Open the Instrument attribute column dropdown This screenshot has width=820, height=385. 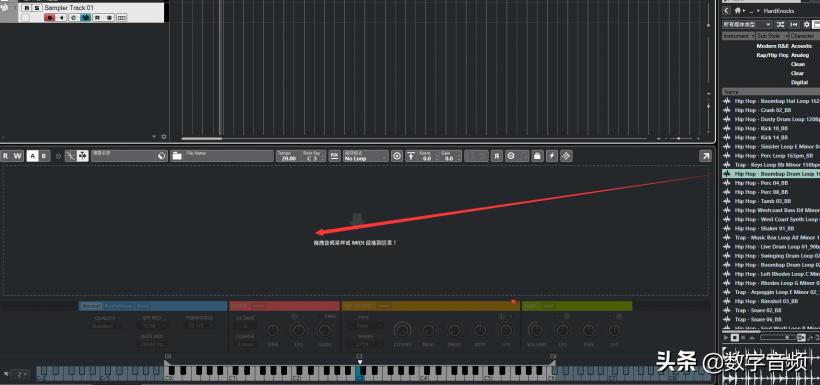pos(738,36)
